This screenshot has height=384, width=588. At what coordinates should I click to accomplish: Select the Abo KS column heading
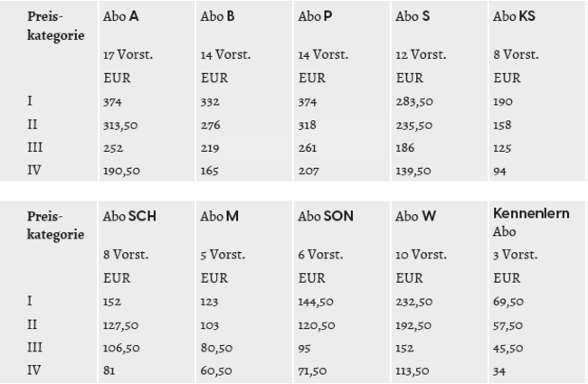coord(514,16)
